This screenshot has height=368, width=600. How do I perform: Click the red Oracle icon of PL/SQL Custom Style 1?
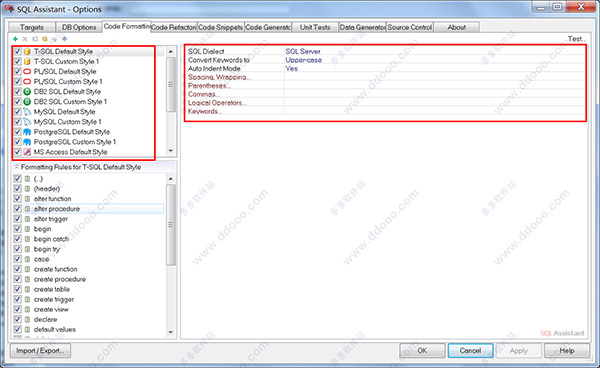[27, 81]
